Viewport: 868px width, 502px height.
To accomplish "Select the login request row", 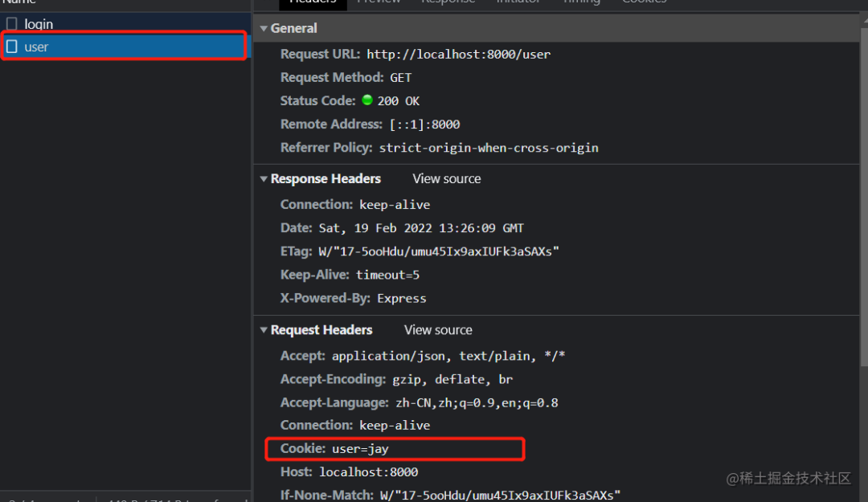I will pos(125,24).
